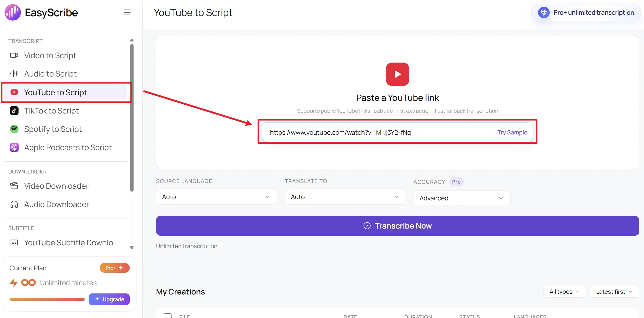Viewport: 644px width, 318px height.
Task: Open Apple Podcasts to Script
Action: 66,147
